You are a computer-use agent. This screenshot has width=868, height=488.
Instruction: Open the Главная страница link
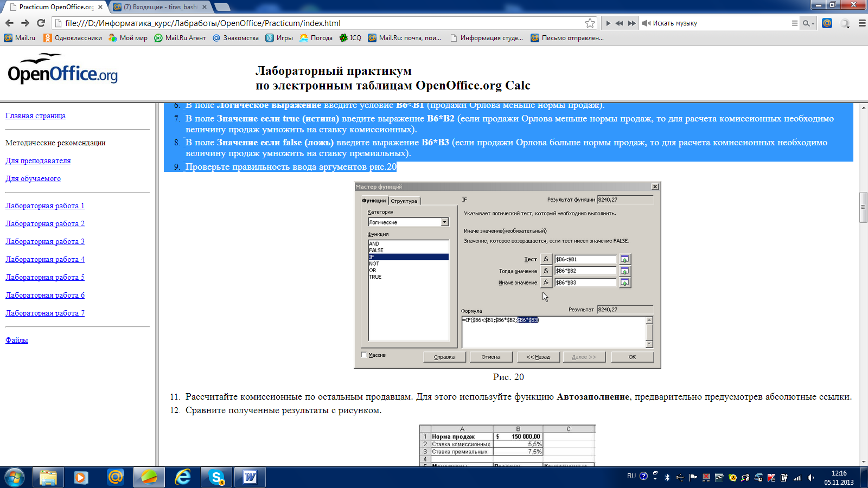[35, 115]
